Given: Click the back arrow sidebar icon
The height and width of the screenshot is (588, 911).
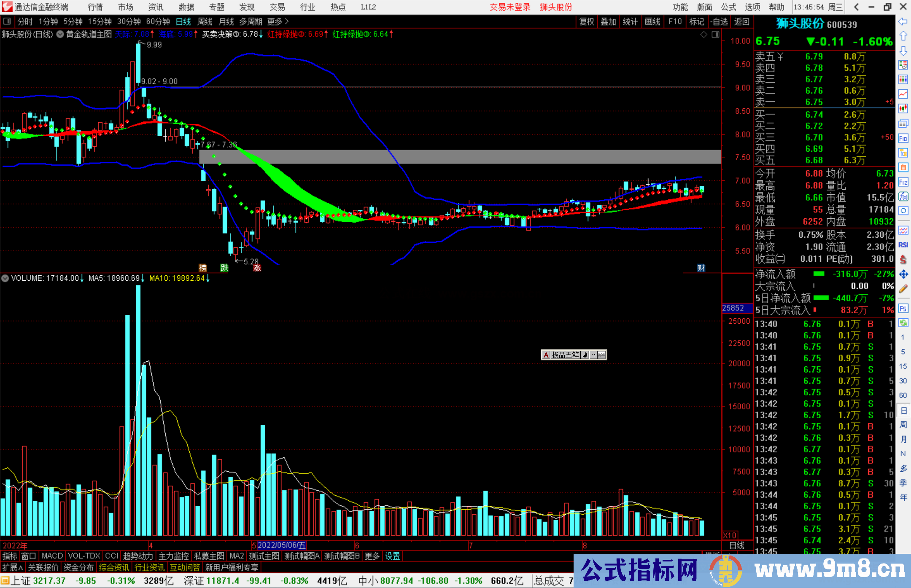Looking at the screenshot, I should tap(903, 21).
